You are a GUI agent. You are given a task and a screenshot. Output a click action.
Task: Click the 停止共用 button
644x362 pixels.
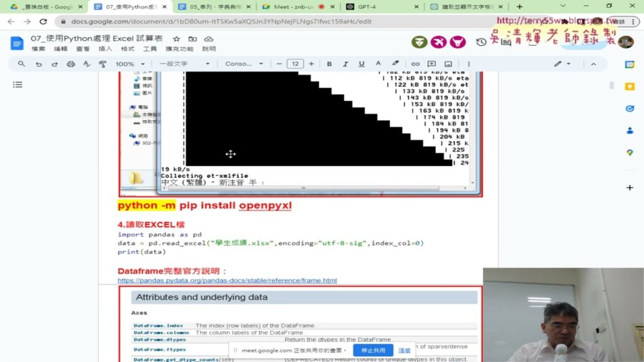coord(373,350)
